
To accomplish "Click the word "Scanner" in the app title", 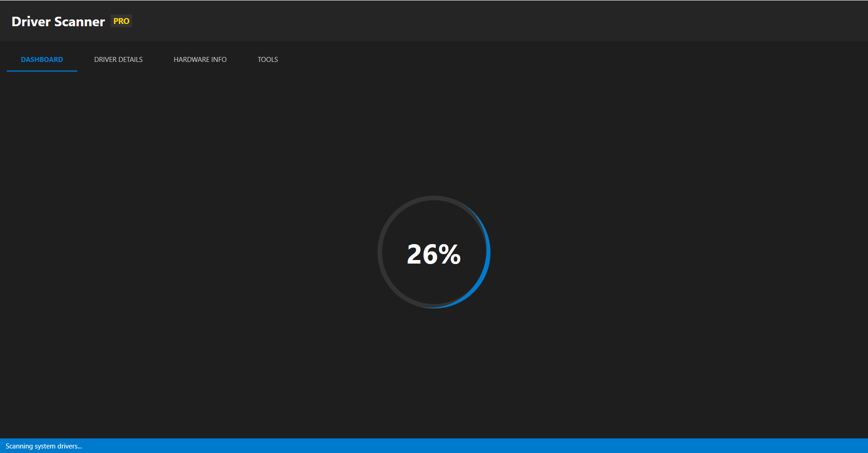I will click(x=80, y=22).
